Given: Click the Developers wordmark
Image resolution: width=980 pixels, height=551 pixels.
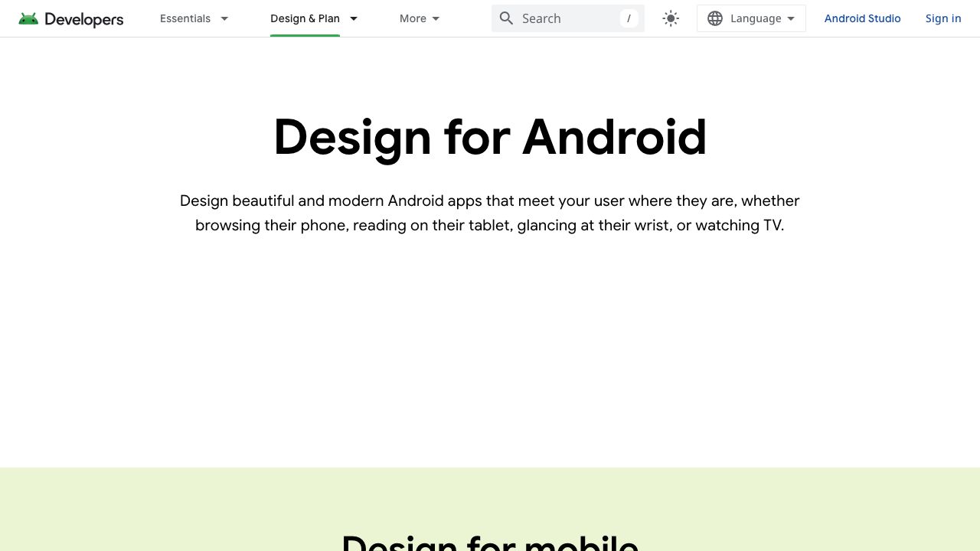Looking at the screenshot, I should click(84, 19).
